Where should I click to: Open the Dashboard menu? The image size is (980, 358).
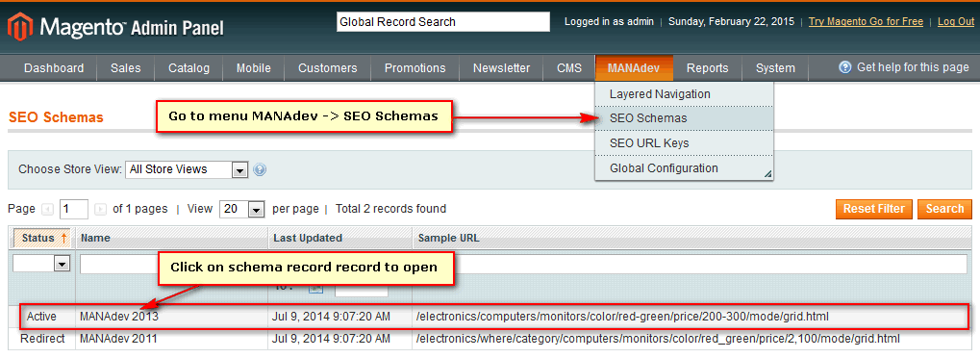[54, 68]
